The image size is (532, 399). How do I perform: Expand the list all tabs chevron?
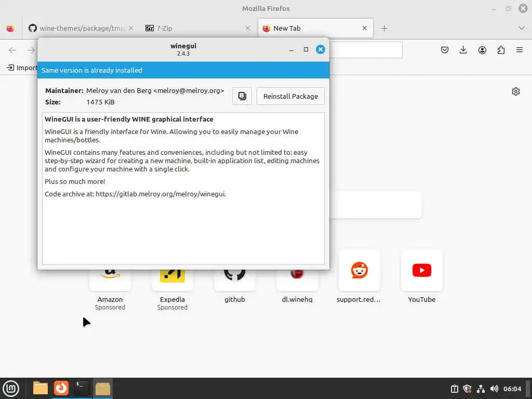[x=521, y=28]
